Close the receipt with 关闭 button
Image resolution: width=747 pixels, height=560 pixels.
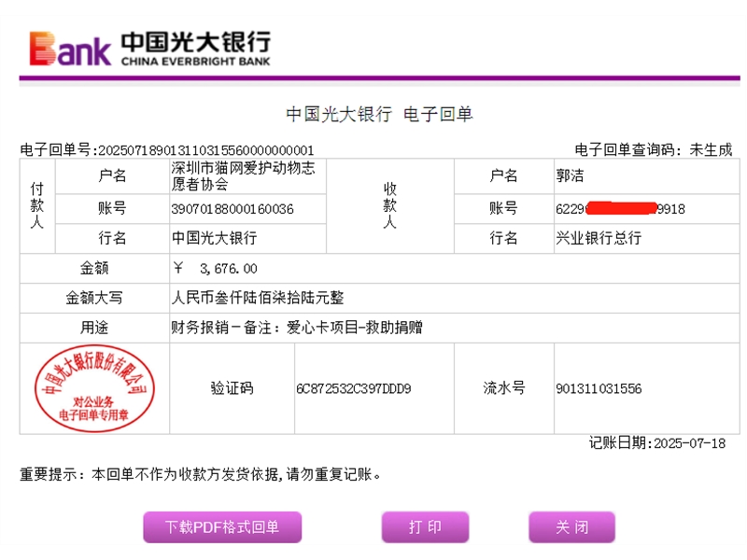coord(571,527)
